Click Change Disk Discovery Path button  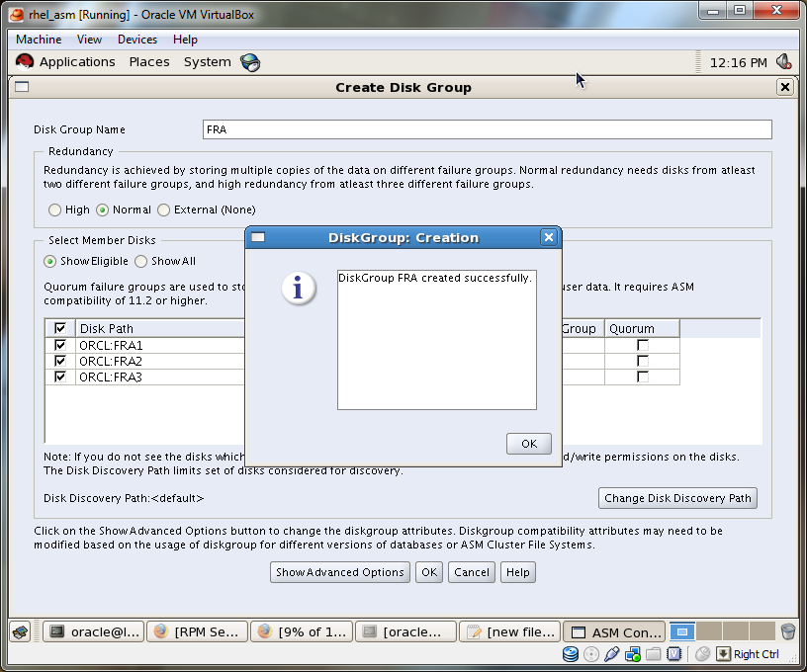coord(677,498)
